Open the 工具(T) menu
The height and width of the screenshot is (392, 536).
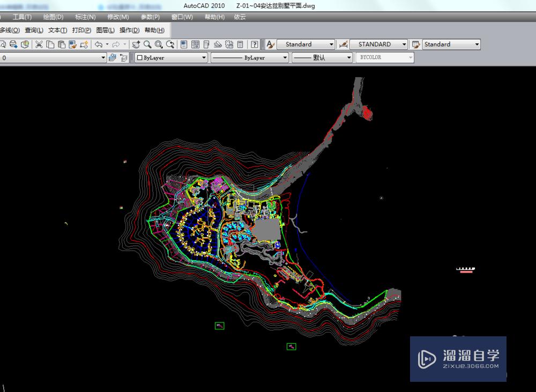pyautogui.click(x=22, y=17)
